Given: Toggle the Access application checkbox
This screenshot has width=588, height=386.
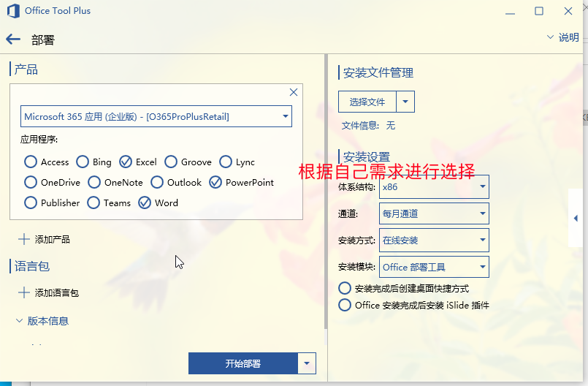Looking at the screenshot, I should coord(31,162).
